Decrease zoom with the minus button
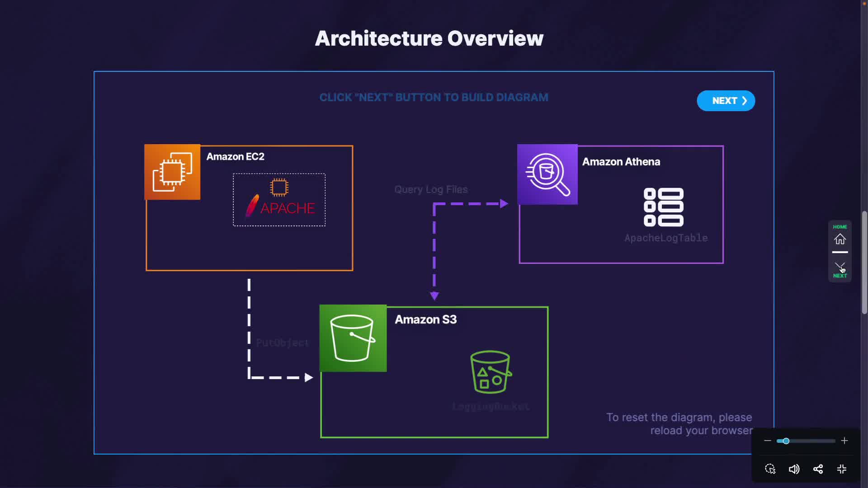Image resolution: width=868 pixels, height=488 pixels. click(x=767, y=441)
